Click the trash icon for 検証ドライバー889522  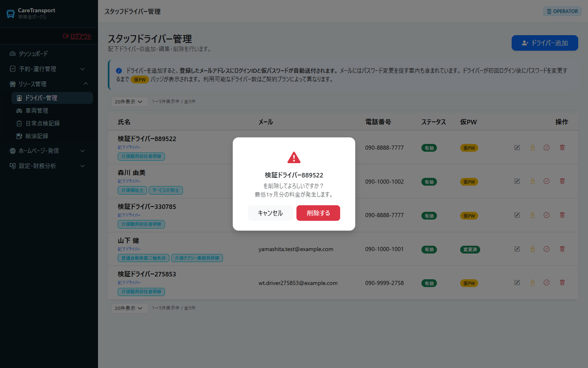[x=562, y=148]
